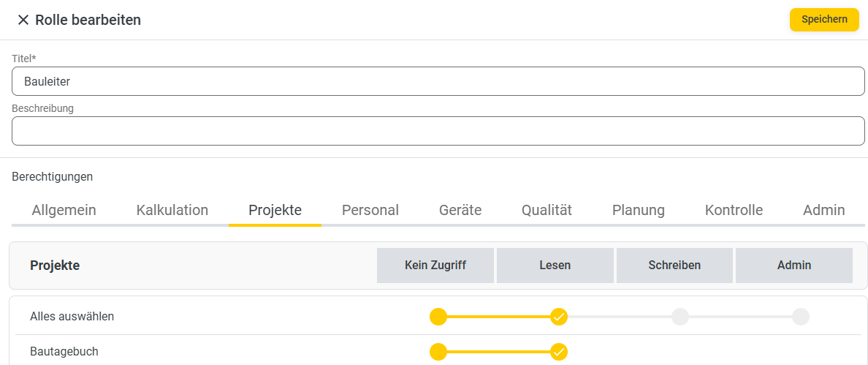This screenshot has height=365, width=868.
Task: Set Bautagebuch to Kein Zugriff dot
Action: point(438,352)
